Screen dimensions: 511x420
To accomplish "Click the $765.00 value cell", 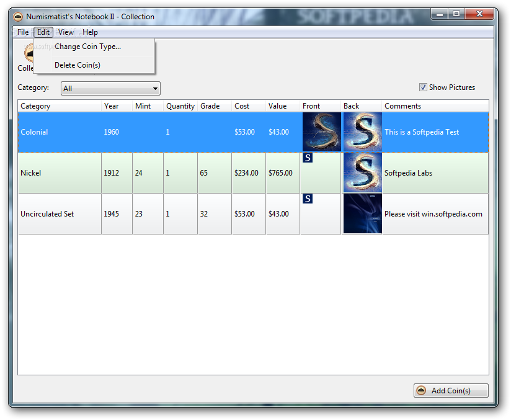I will pyautogui.click(x=283, y=173).
